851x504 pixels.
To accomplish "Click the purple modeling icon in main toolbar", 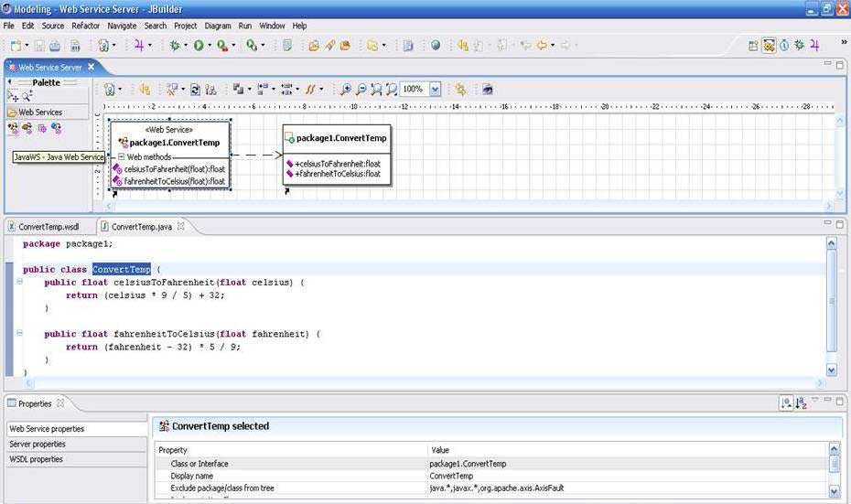I will point(139,46).
